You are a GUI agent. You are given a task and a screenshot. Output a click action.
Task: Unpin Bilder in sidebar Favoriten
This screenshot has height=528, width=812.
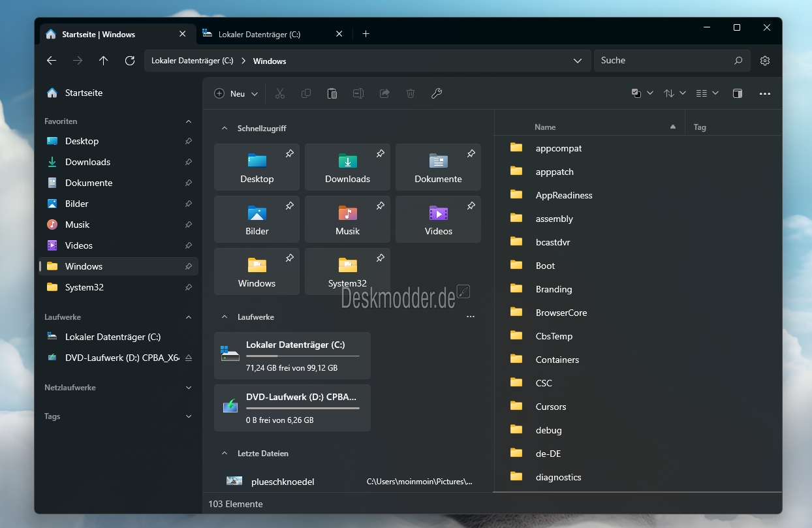(188, 204)
